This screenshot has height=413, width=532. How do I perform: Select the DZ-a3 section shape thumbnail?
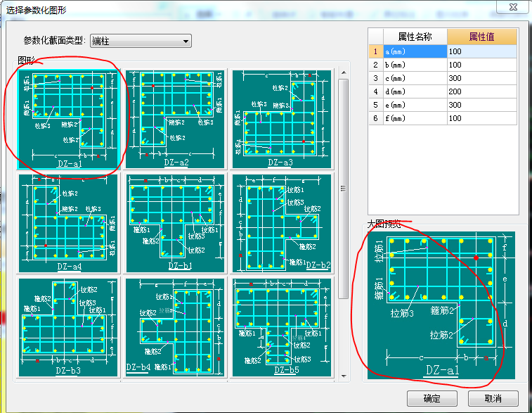pyautogui.click(x=281, y=119)
